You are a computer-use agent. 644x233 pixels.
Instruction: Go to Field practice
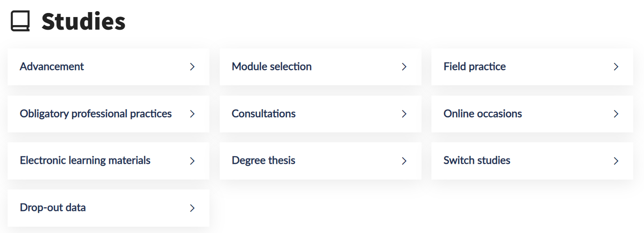tap(474, 66)
